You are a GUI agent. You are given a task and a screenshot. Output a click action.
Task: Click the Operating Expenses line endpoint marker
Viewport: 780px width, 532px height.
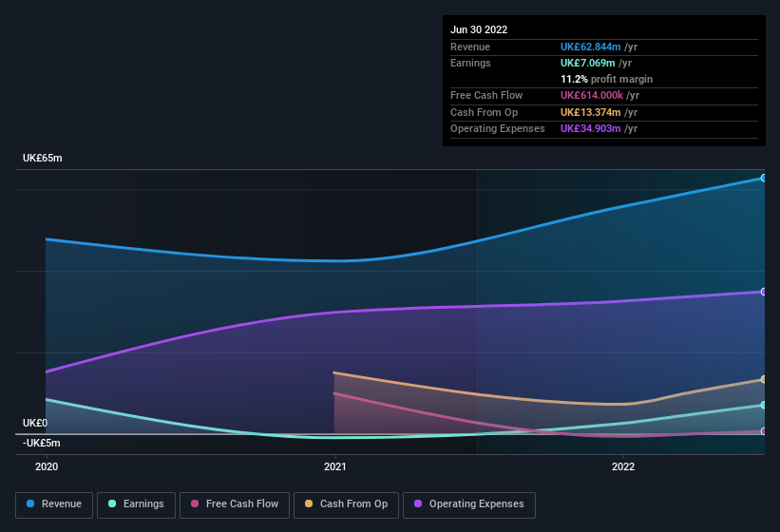pos(763,292)
